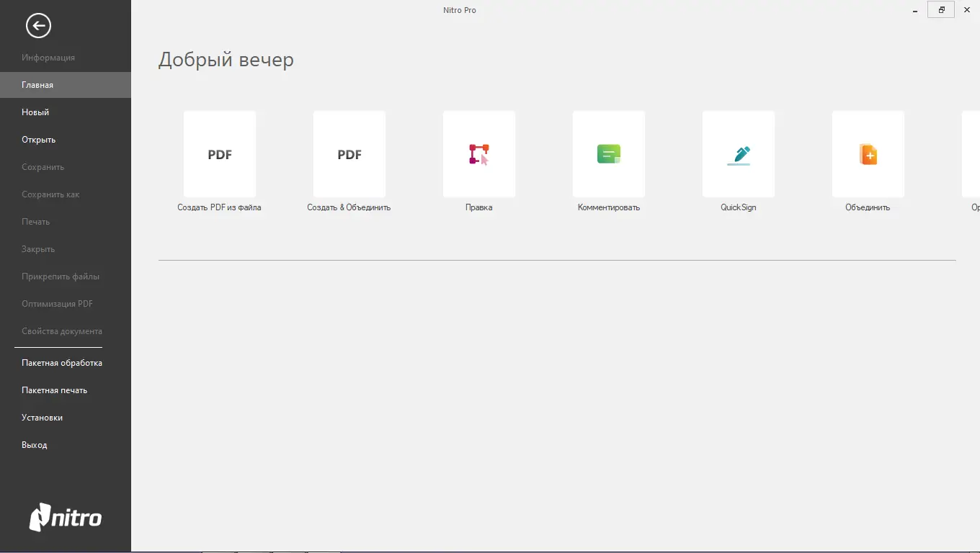Click Оптимизация PDF in the sidebar
980x553 pixels.
tap(66, 304)
